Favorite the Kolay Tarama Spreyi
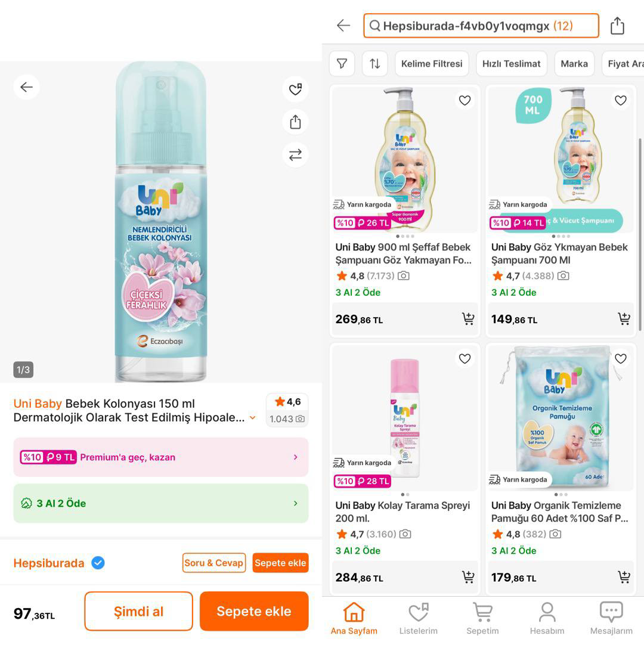The image size is (644, 648). (465, 358)
